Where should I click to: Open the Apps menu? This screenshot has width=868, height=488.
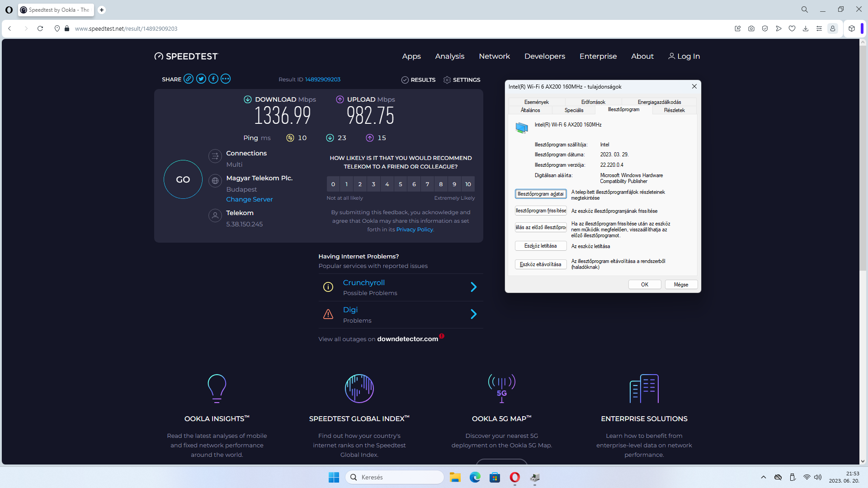pos(411,56)
